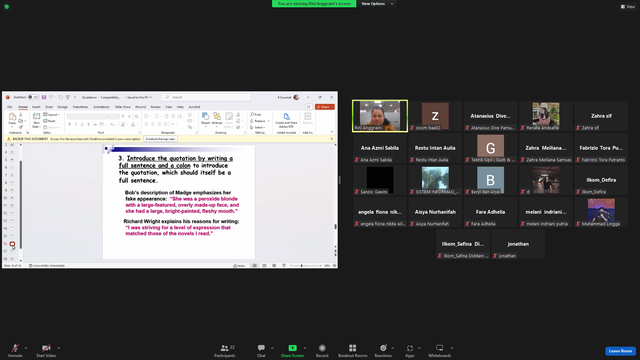Expand audio options arrow beside Unmute
The height and width of the screenshot is (360, 640).
point(26,348)
